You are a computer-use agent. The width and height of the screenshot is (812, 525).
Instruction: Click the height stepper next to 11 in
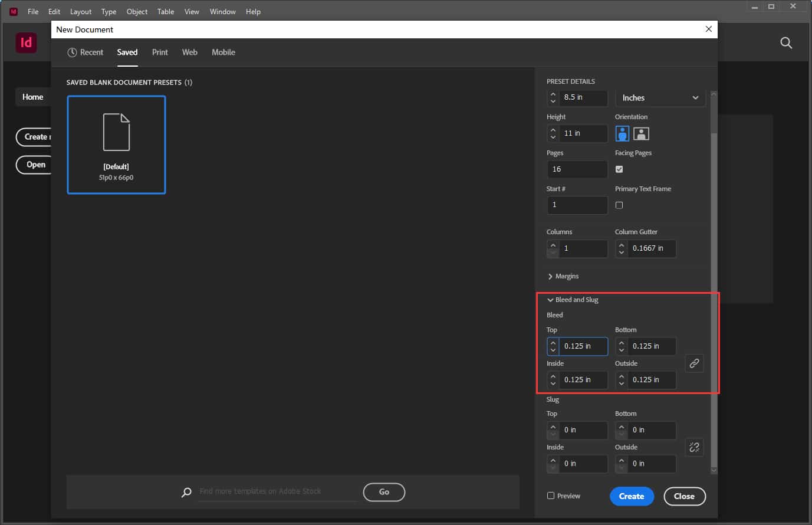tap(553, 133)
